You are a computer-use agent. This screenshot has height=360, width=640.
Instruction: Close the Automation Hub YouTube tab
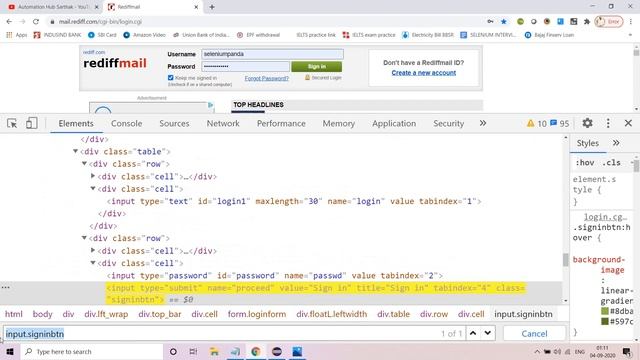(97, 7)
